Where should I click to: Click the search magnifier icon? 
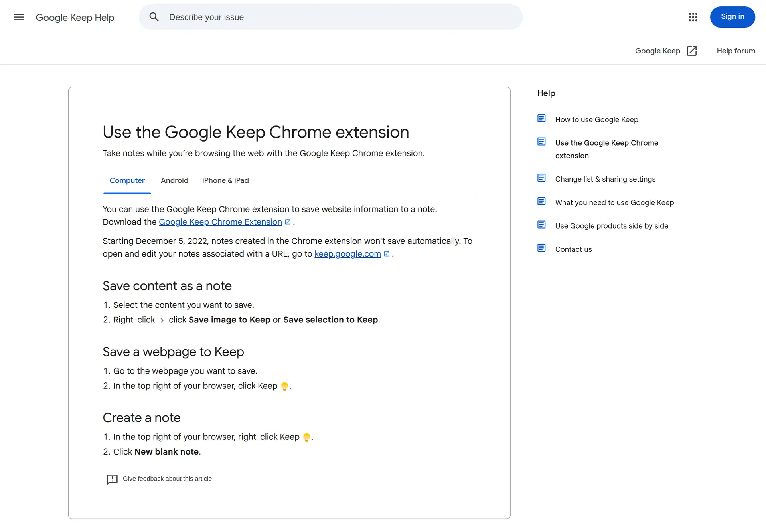(x=154, y=17)
